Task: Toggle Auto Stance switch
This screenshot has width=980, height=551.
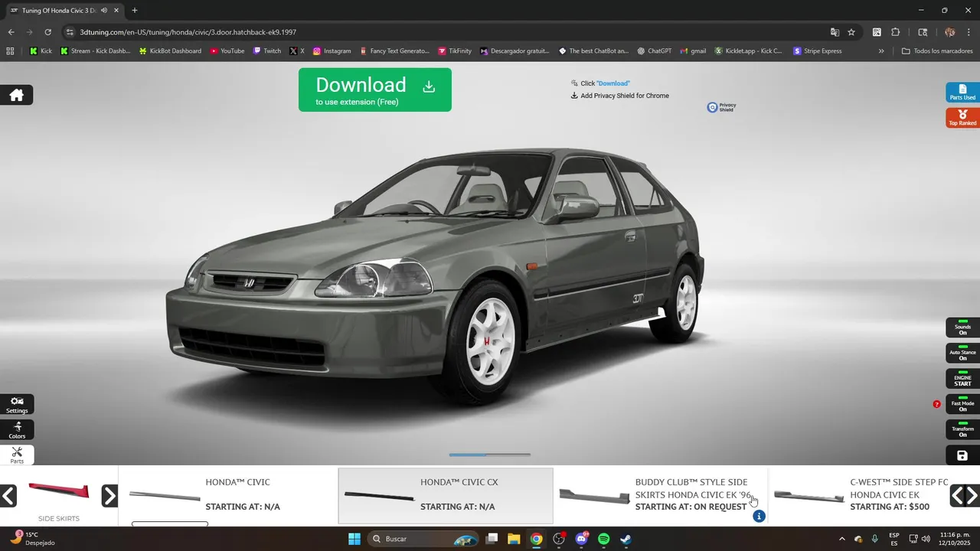Action: coord(962,353)
